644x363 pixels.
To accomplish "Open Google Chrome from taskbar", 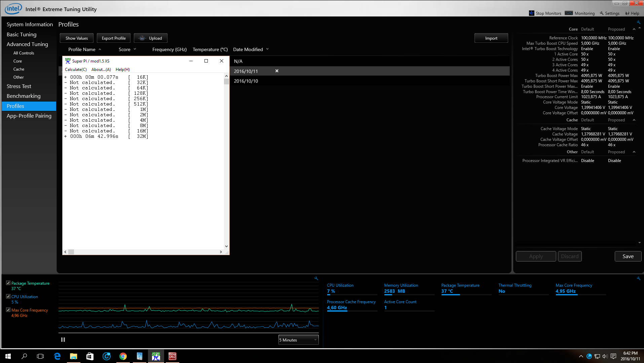I will pos(123,356).
